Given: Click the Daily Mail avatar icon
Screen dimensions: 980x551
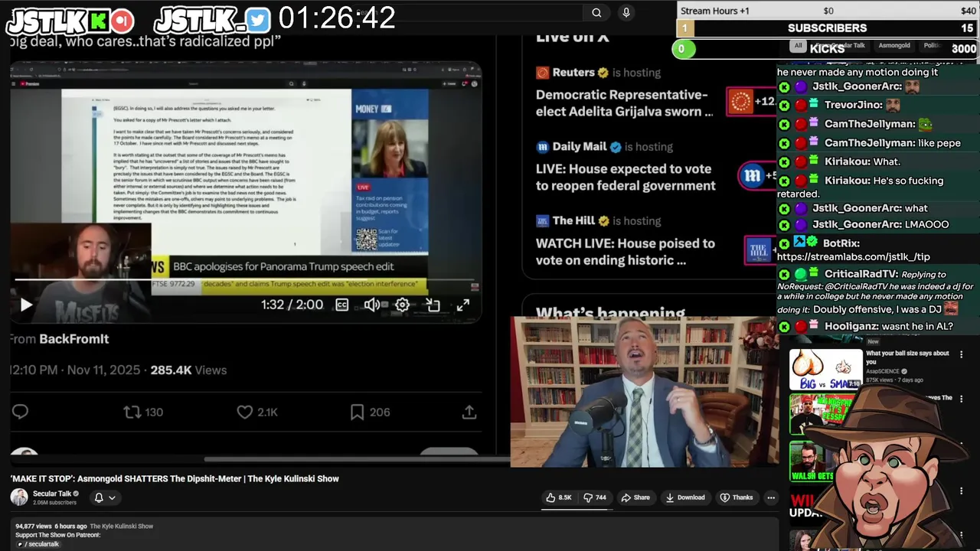Looking at the screenshot, I should (x=542, y=147).
